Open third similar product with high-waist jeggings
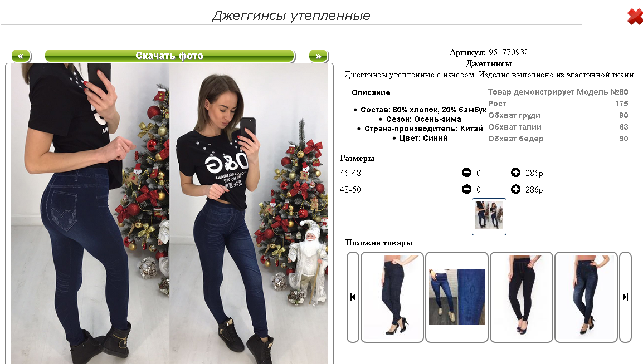This screenshot has width=643, height=364. coord(522,297)
